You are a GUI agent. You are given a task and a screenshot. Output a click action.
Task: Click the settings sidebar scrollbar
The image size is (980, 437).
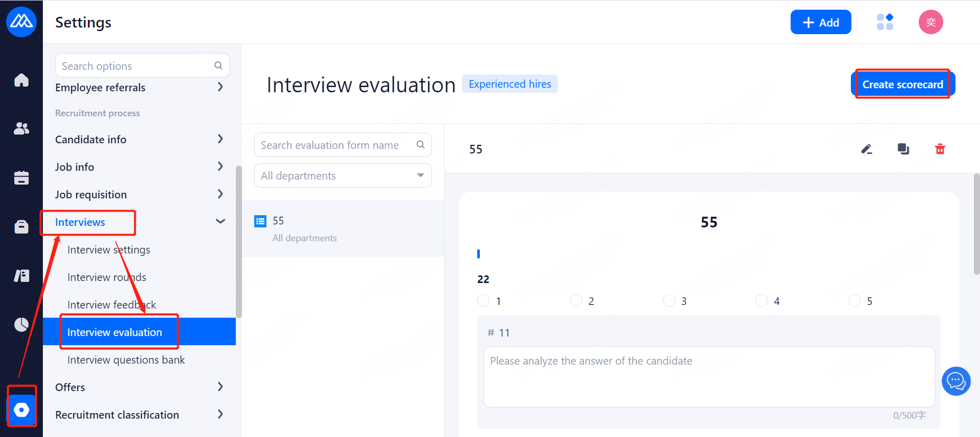[x=238, y=241]
